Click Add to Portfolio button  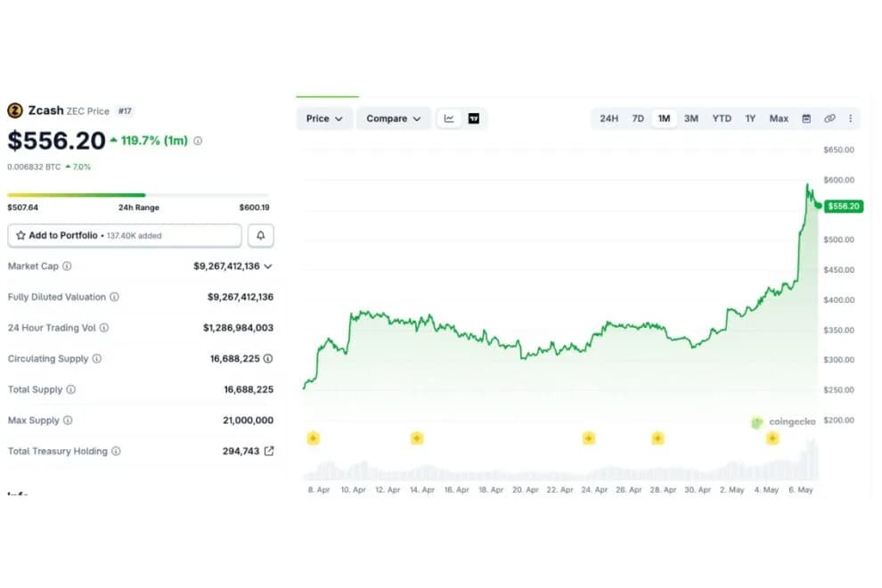(x=125, y=235)
